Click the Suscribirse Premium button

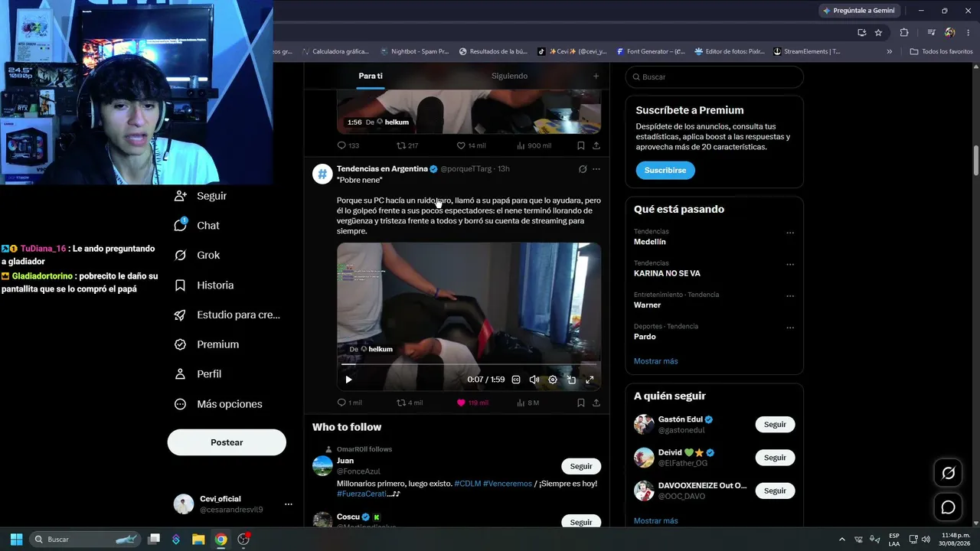(665, 170)
